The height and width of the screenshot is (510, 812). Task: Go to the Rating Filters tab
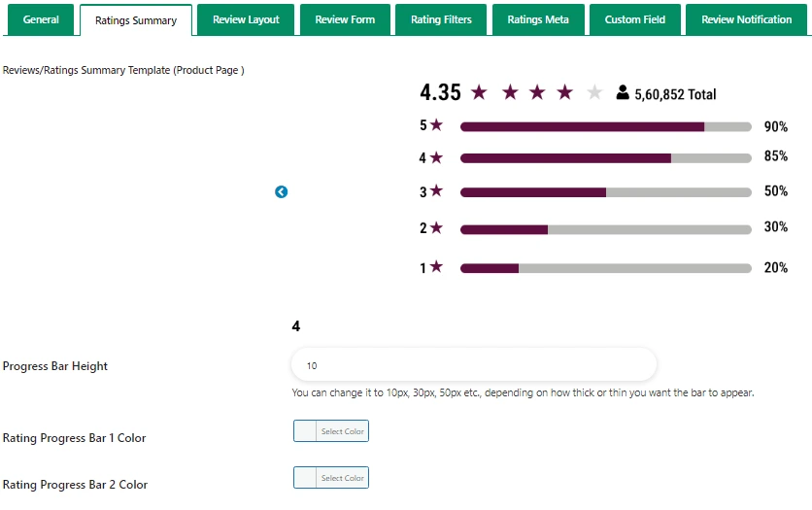click(x=441, y=19)
